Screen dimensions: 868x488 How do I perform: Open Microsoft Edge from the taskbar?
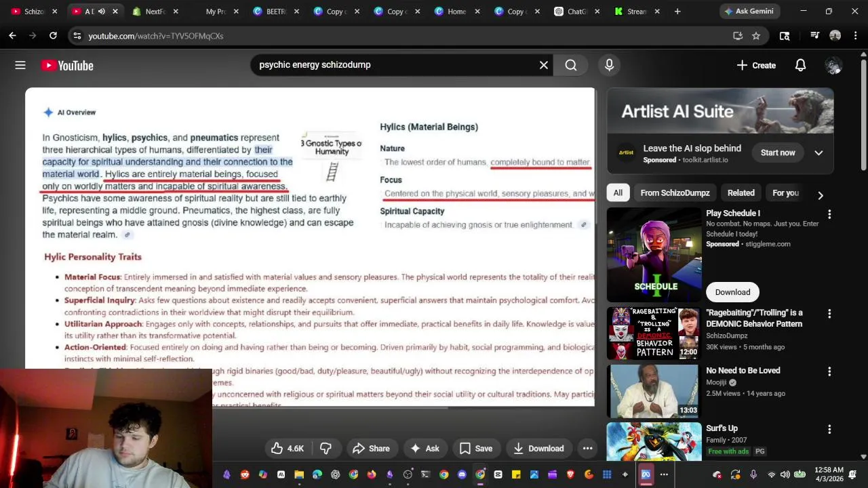coord(317,474)
